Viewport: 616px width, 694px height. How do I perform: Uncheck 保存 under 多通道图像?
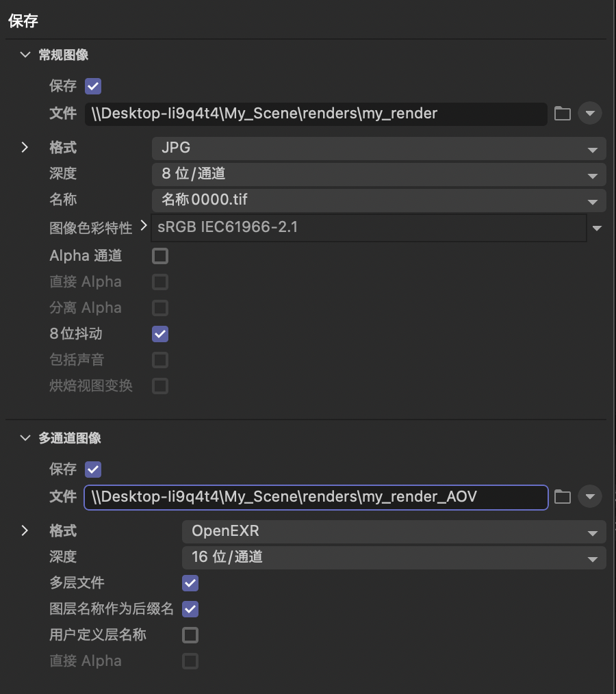pos(93,470)
